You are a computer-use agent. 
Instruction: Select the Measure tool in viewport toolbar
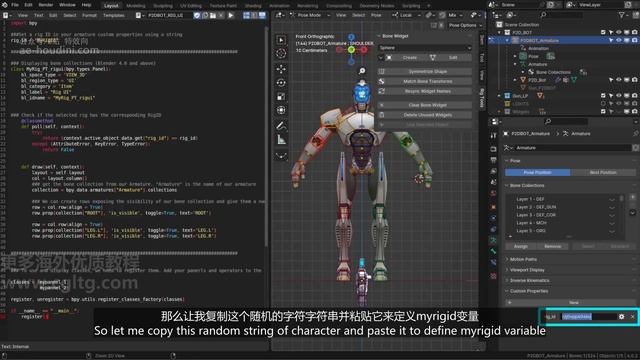pos(281,140)
